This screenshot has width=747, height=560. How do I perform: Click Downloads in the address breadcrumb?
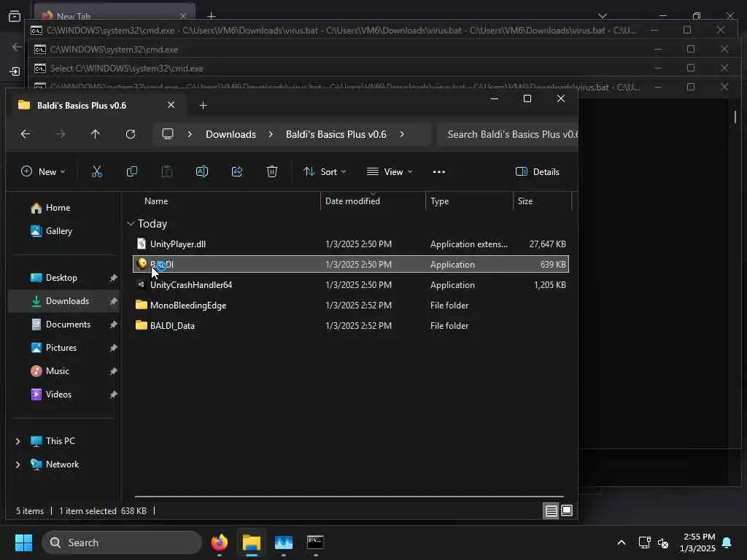tap(231, 134)
